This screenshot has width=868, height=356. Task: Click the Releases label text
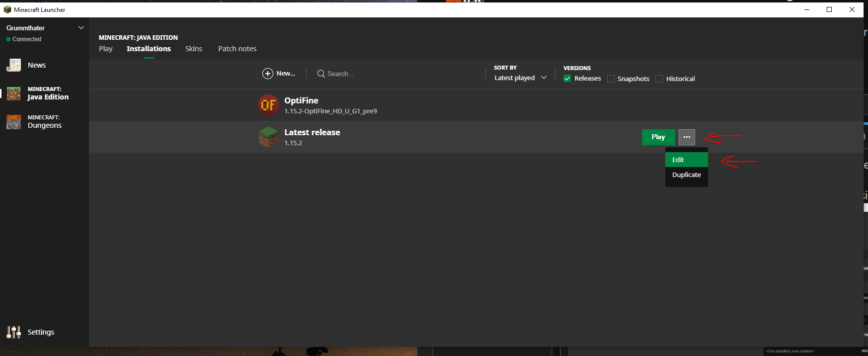(588, 79)
